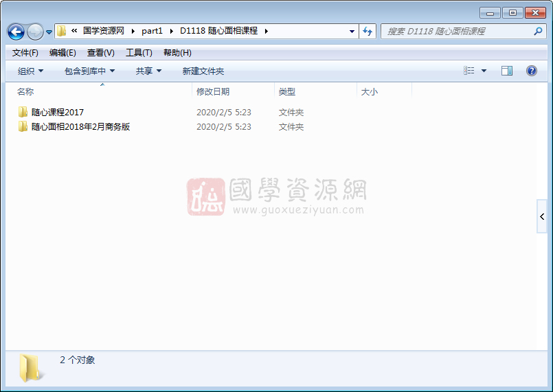Click the 随心课程2017 folder icon
Viewport: 553px width, 392px height.
click(23, 112)
